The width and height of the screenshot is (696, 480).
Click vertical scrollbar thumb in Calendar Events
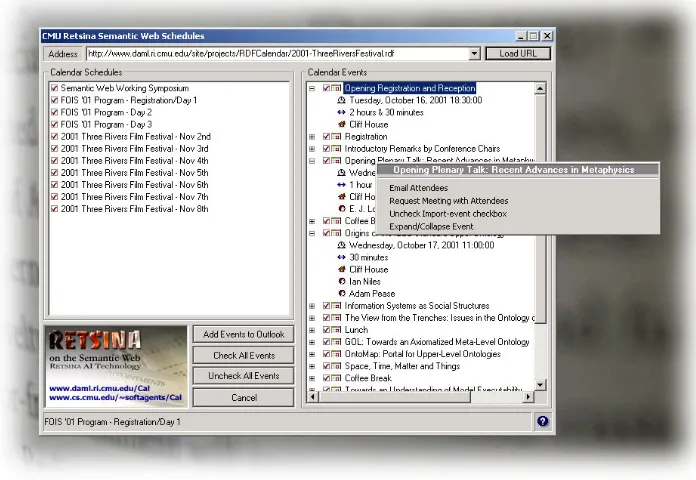[540, 209]
